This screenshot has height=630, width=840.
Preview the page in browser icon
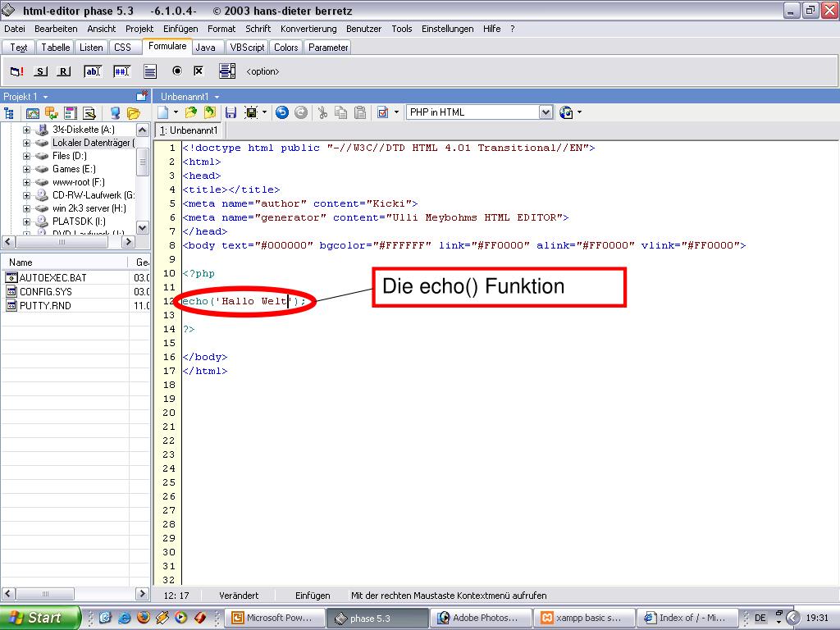pyautogui.click(x=566, y=112)
